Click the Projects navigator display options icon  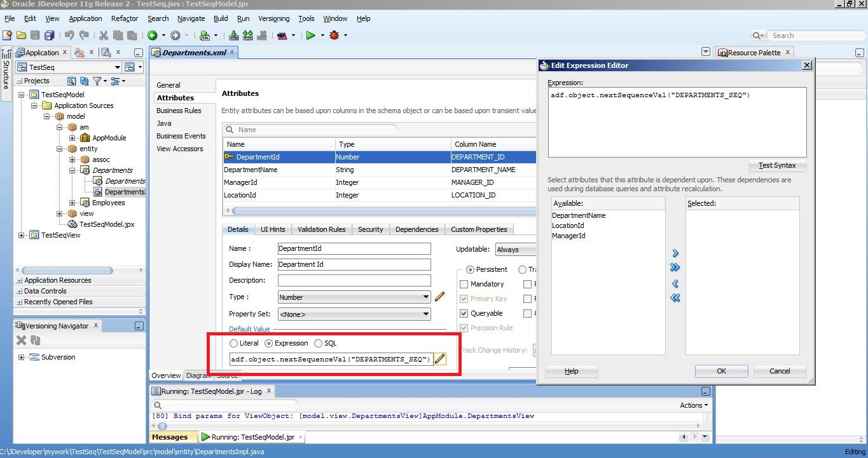pos(115,81)
